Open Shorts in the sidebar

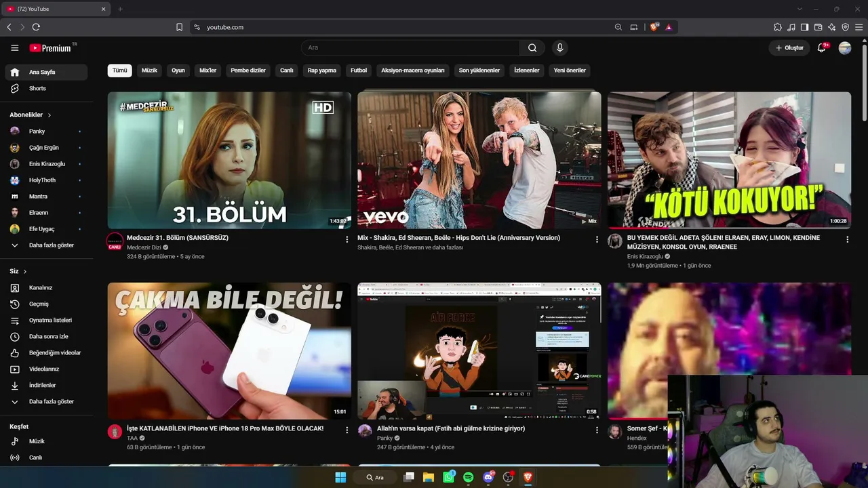click(x=46, y=88)
